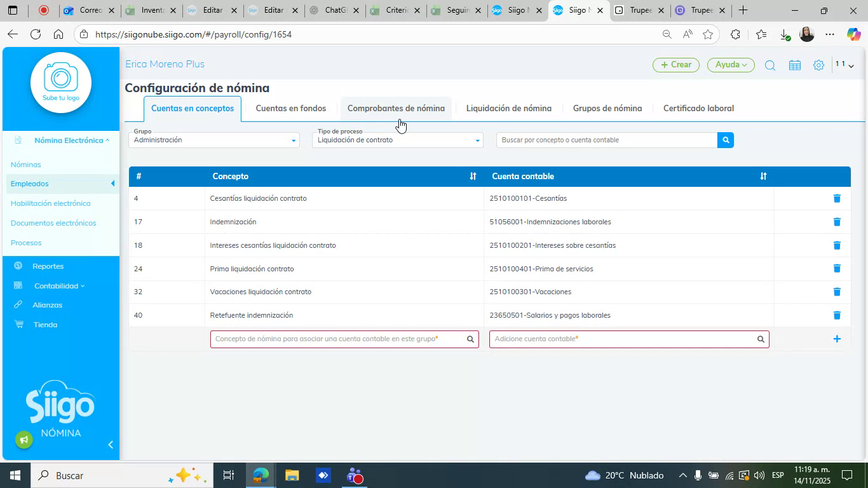Delete the Intereses cesantías liquidación contrato row
Image resolution: width=868 pixels, height=488 pixels.
pos(837,245)
